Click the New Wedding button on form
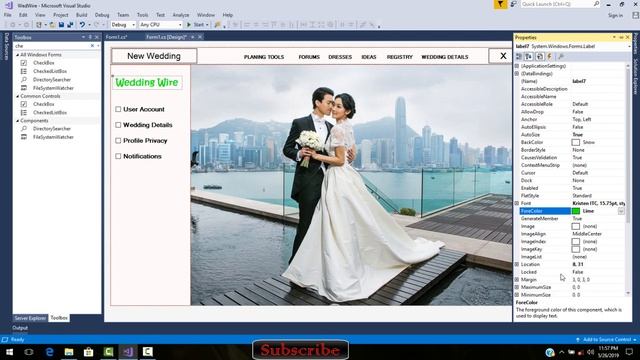This screenshot has width=640, height=360. click(154, 56)
